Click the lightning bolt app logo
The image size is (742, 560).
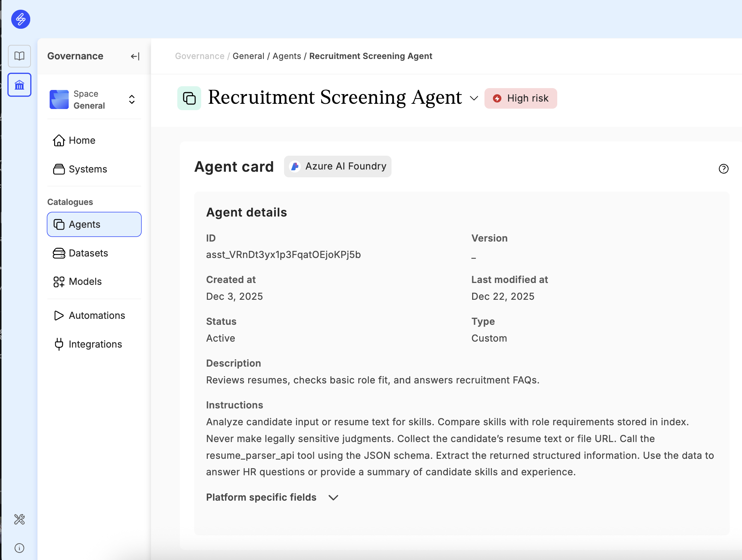coord(21,19)
